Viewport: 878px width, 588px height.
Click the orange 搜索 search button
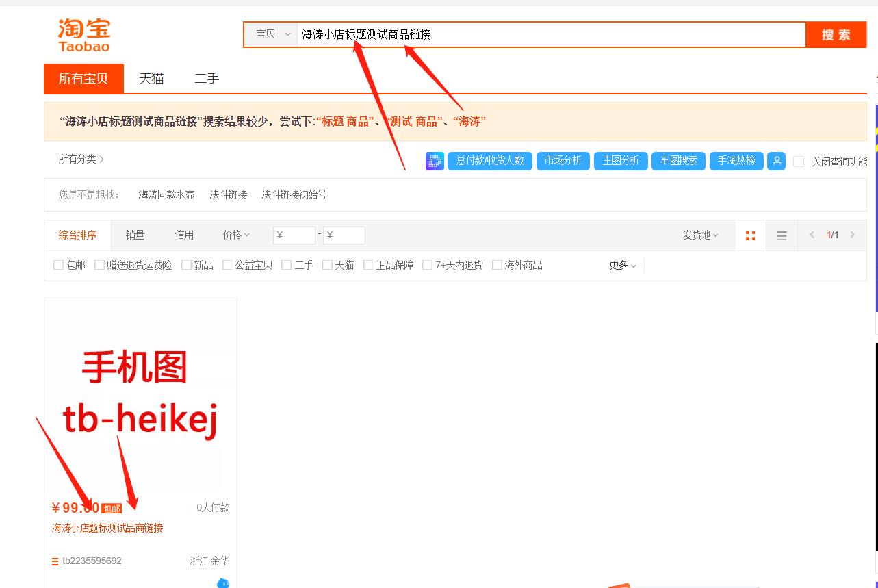(x=835, y=34)
